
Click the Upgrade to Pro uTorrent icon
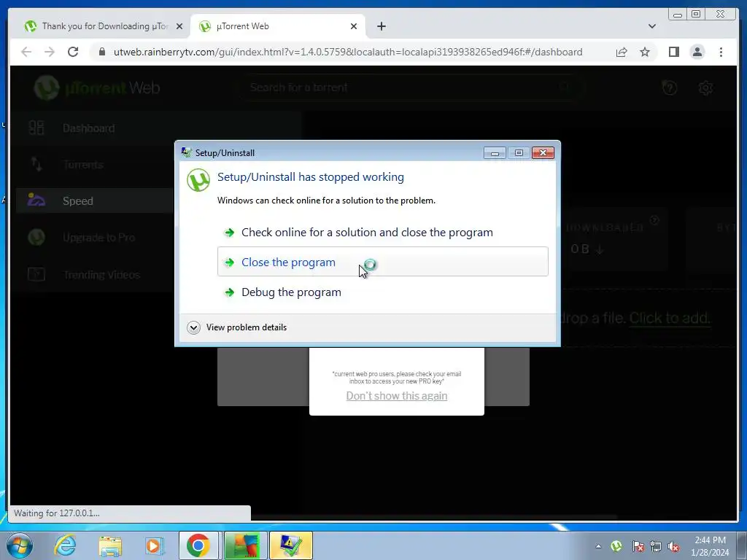pyautogui.click(x=36, y=237)
